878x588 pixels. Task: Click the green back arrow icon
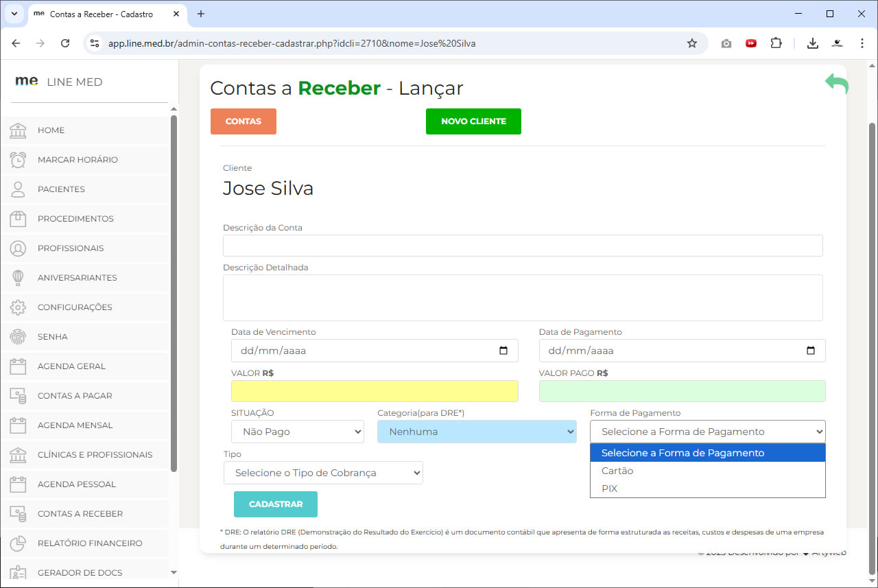pos(837,84)
